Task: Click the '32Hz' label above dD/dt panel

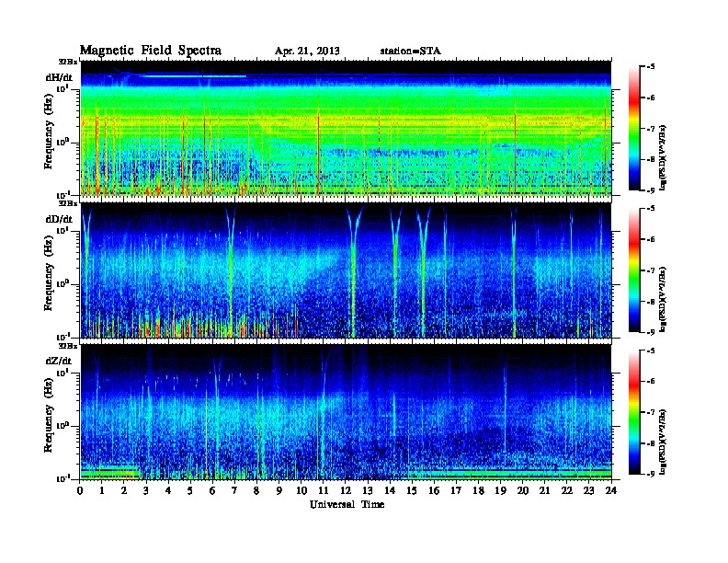Action: [68, 203]
